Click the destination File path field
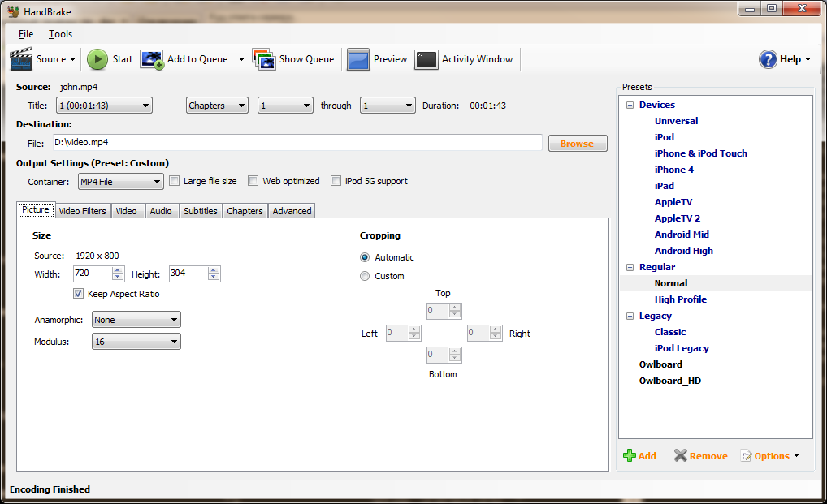 pyautogui.click(x=297, y=143)
